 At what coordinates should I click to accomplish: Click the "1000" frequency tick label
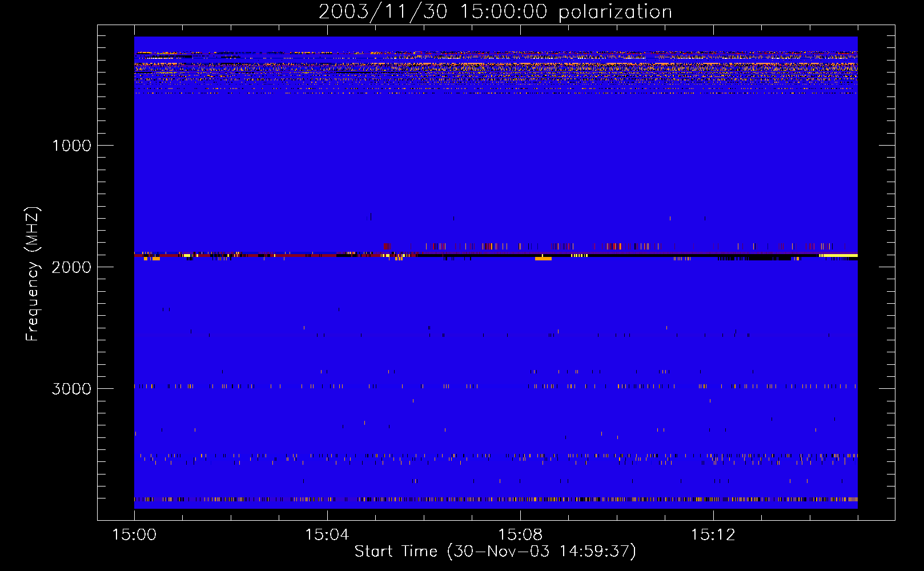click(x=71, y=146)
